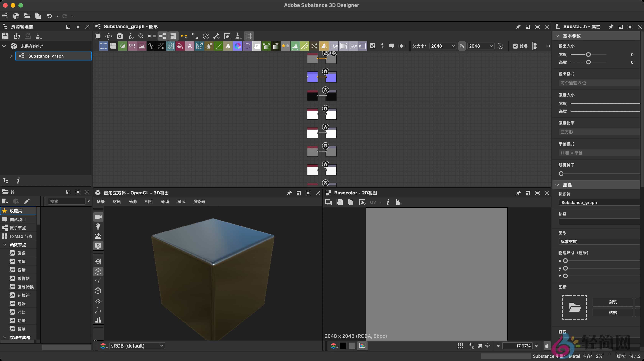Toggle the 堆叠 checkbox in graph header
The image size is (644, 361).
coord(516,46)
